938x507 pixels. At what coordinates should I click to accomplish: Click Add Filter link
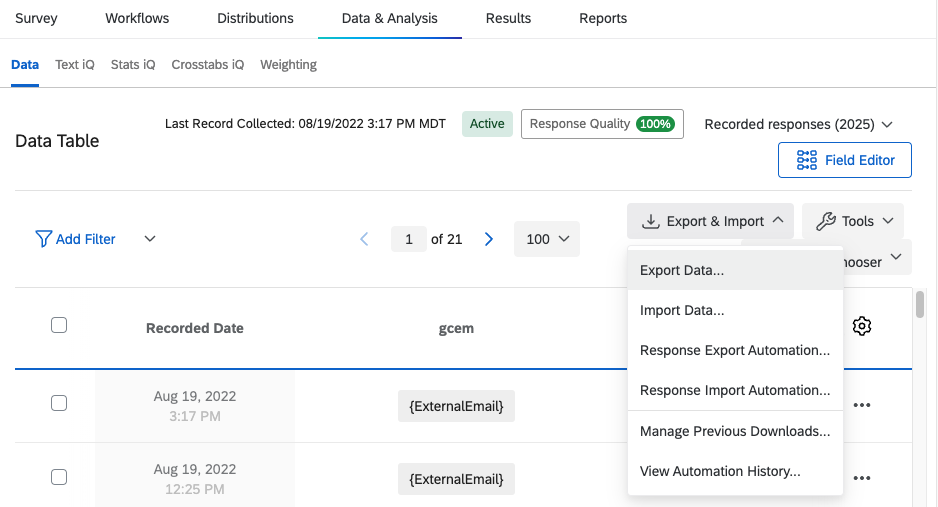pyautogui.click(x=86, y=239)
